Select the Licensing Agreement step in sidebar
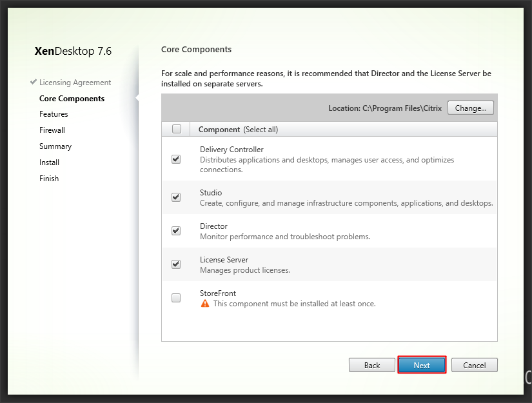The width and height of the screenshot is (532, 403). pos(75,83)
